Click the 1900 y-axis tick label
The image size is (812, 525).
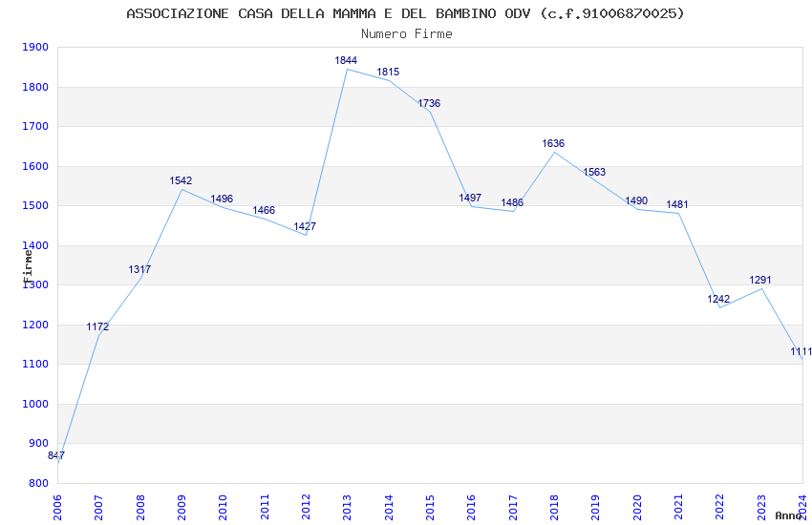click(x=35, y=47)
